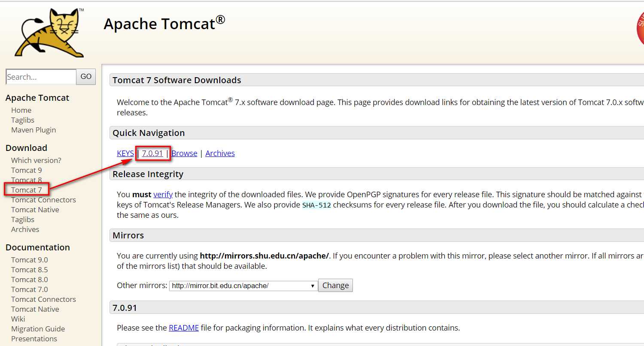The image size is (644, 346).
Task: Jump to 7.0.91 in Quick Navigation
Action: (152, 153)
